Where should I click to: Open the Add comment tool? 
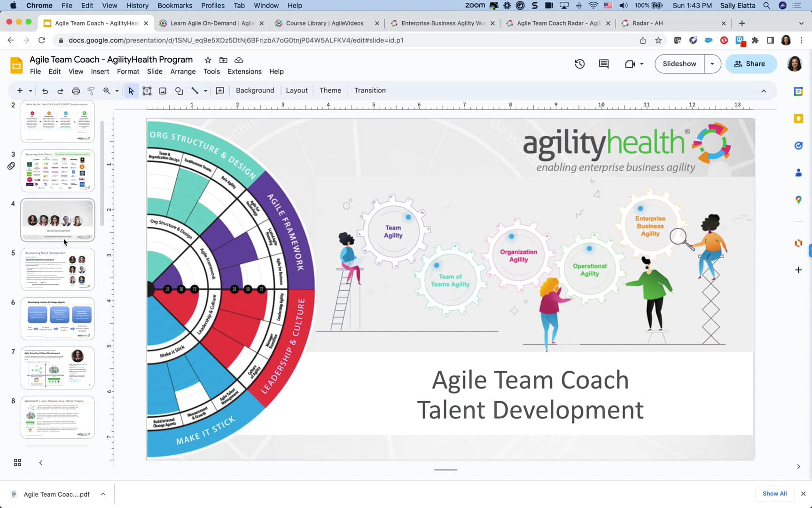[219, 90]
